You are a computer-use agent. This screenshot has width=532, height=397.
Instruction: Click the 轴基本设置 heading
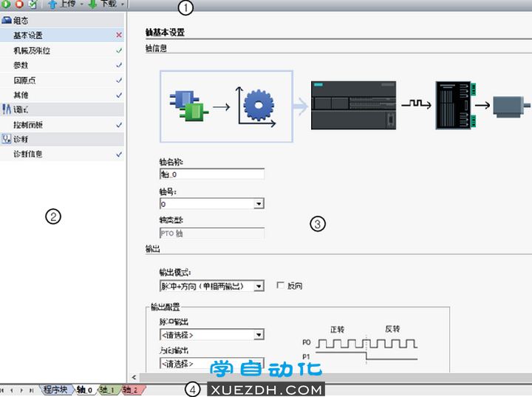point(165,33)
